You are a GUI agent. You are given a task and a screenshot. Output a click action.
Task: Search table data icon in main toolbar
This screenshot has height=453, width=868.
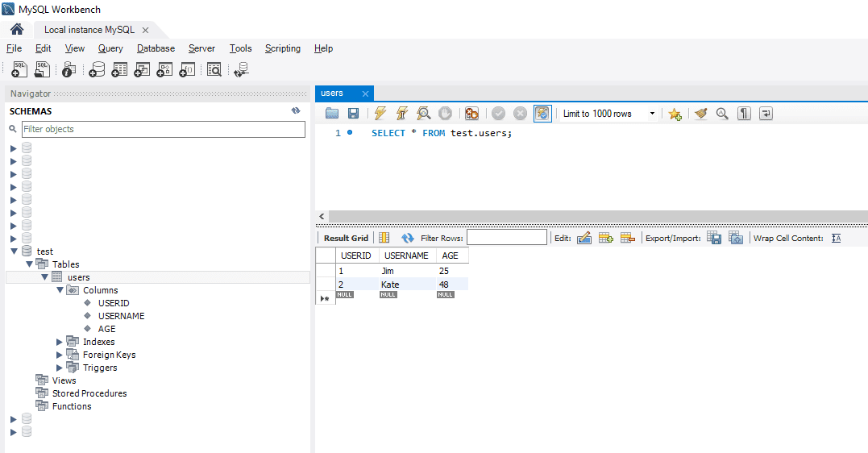[x=214, y=69]
